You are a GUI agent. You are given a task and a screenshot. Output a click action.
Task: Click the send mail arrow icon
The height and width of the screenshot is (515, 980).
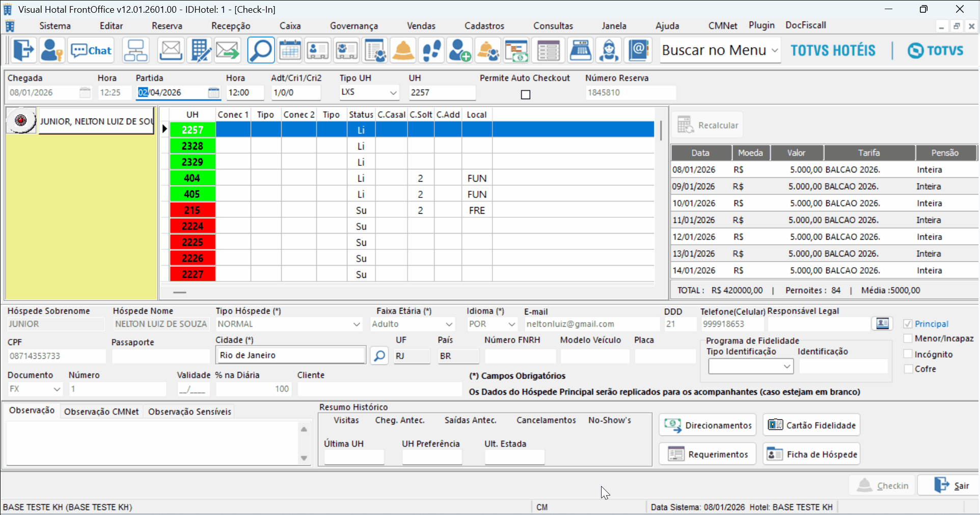click(227, 50)
